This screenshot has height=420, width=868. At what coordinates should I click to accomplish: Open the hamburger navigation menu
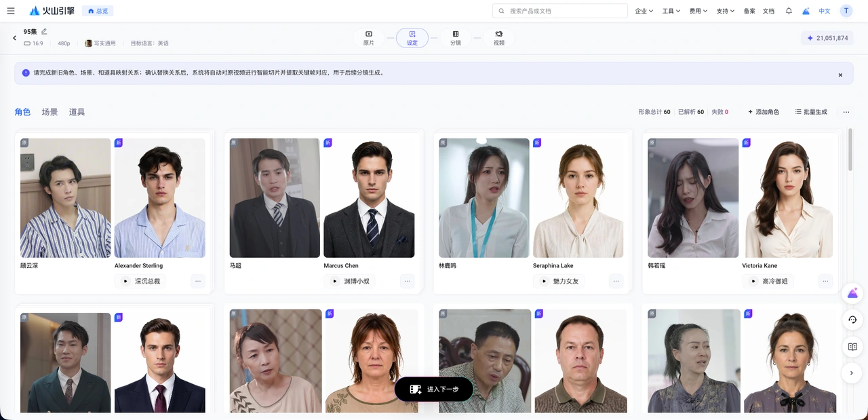click(x=11, y=11)
